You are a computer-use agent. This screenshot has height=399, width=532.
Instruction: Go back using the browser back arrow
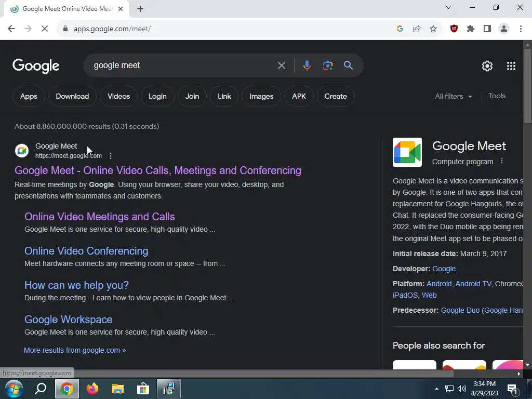coord(11,29)
